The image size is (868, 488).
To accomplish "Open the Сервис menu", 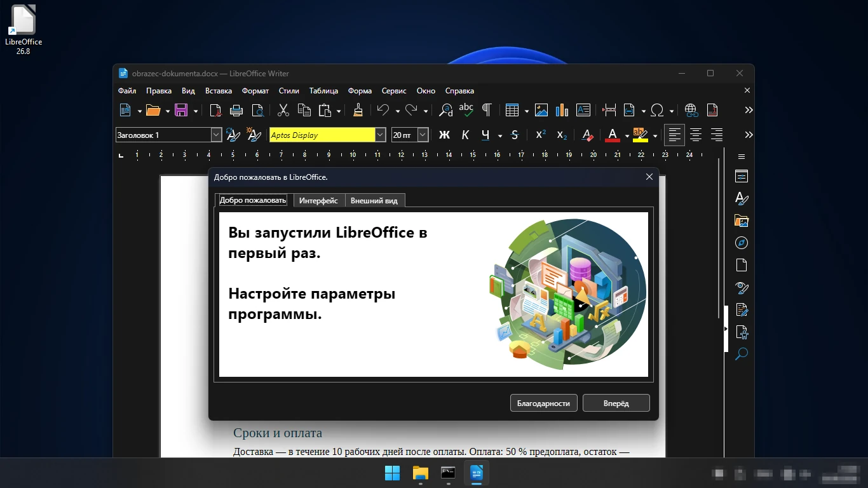I will coord(394,91).
